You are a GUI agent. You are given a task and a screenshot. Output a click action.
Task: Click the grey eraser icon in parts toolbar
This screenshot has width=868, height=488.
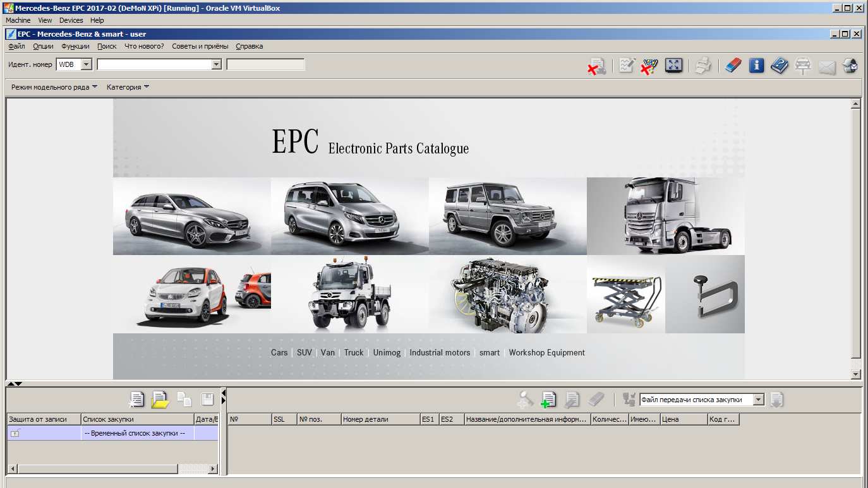coord(596,399)
